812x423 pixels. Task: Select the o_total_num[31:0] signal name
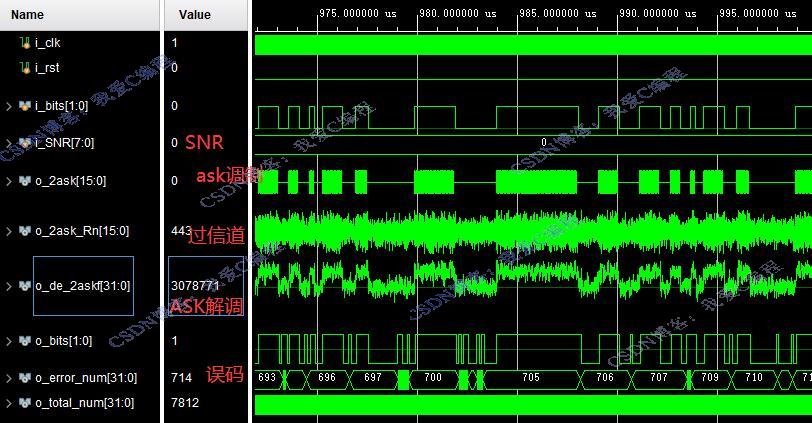point(84,403)
